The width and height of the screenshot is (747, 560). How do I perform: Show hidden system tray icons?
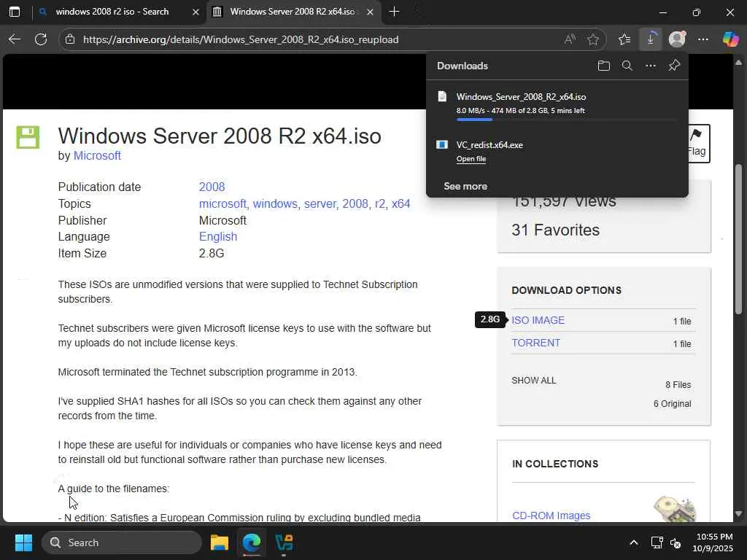(x=634, y=542)
